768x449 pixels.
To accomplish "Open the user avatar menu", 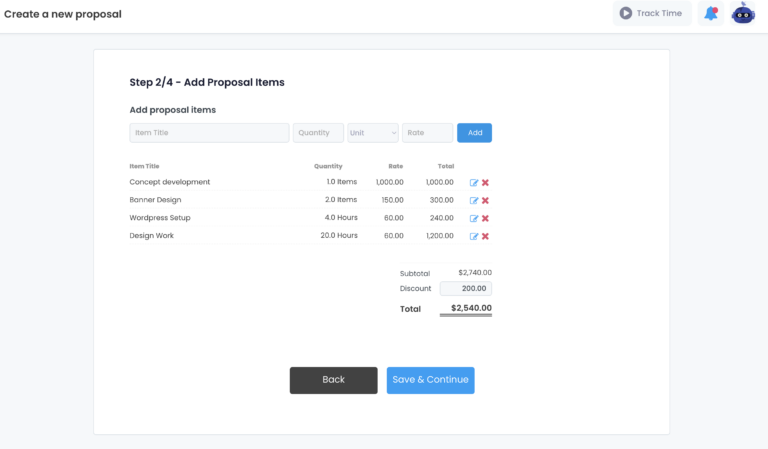I will (x=743, y=14).
